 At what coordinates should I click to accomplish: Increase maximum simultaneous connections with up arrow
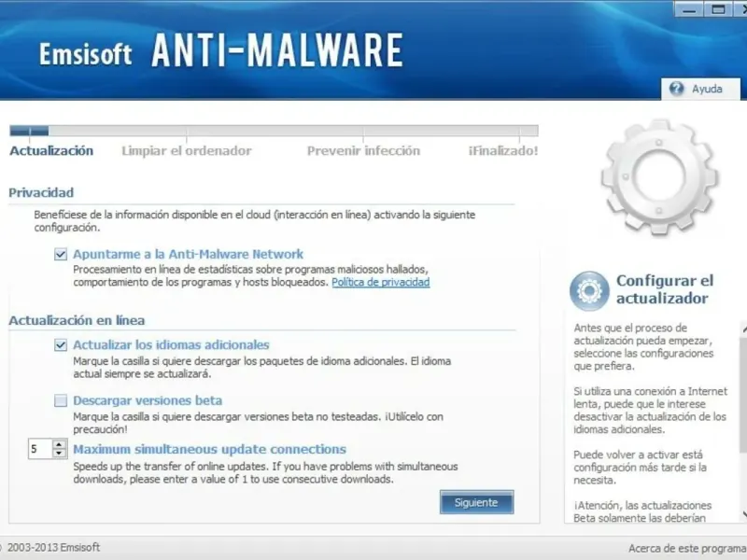(x=59, y=444)
